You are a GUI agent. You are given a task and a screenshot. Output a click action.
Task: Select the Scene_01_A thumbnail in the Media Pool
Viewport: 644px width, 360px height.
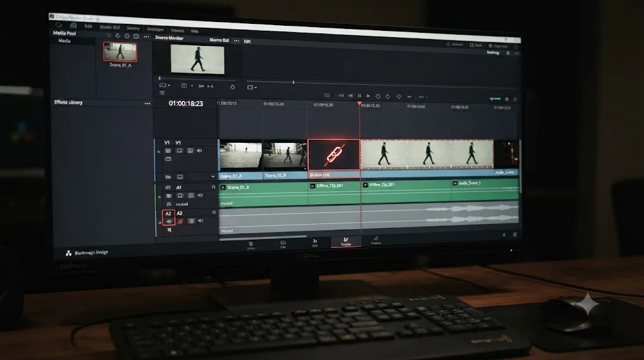click(120, 52)
